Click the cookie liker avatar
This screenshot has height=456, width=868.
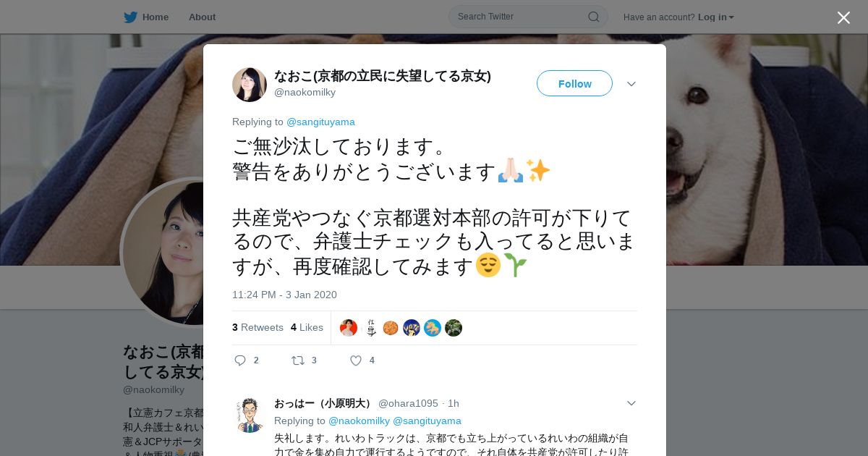coord(391,328)
